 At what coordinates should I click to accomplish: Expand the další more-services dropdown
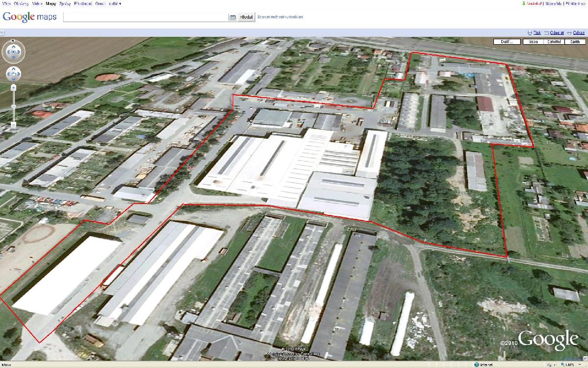[115, 3]
